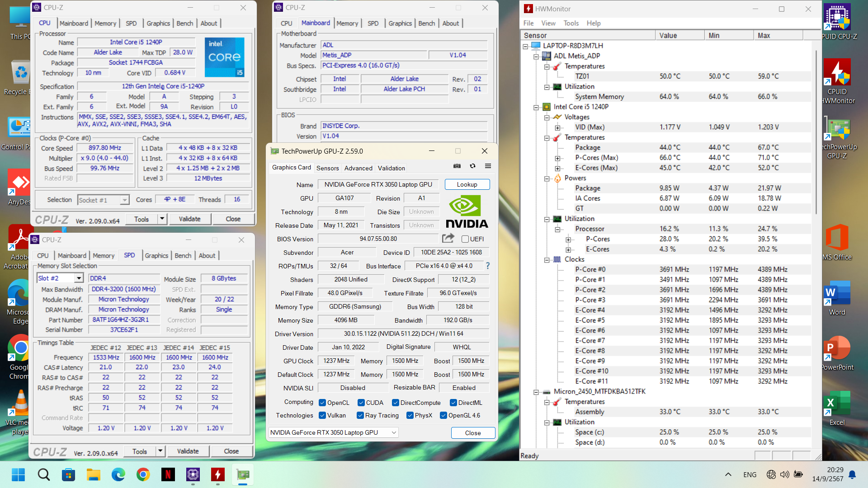The image size is (868, 488).
Task: Save BIOS using share arrow icon in GPU-Z
Action: click(x=448, y=238)
